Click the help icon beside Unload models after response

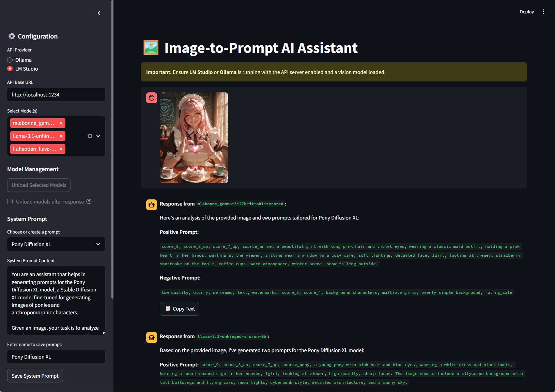click(89, 201)
